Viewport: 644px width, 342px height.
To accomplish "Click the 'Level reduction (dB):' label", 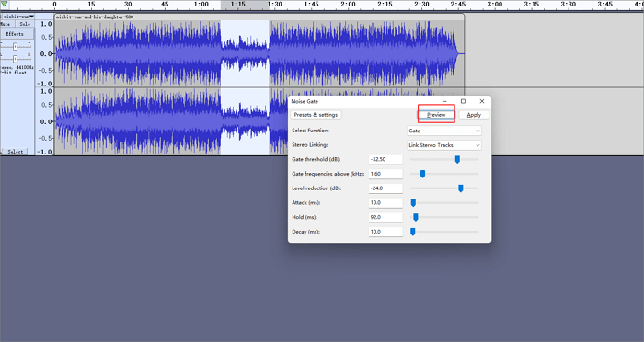I will pyautogui.click(x=316, y=188).
